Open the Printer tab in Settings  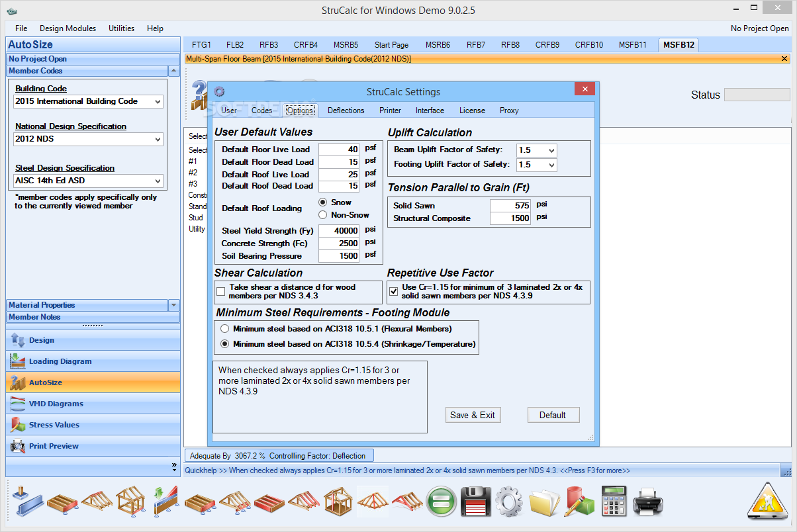point(390,111)
